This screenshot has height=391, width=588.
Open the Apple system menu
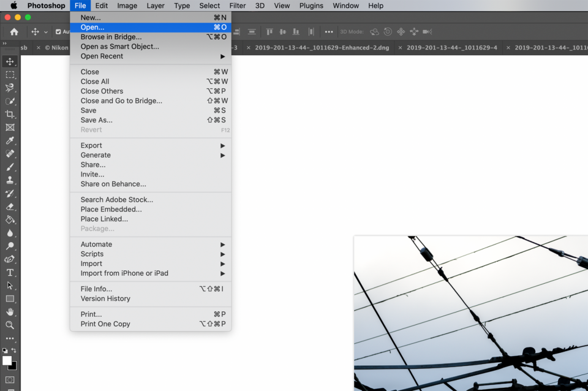(x=13, y=6)
